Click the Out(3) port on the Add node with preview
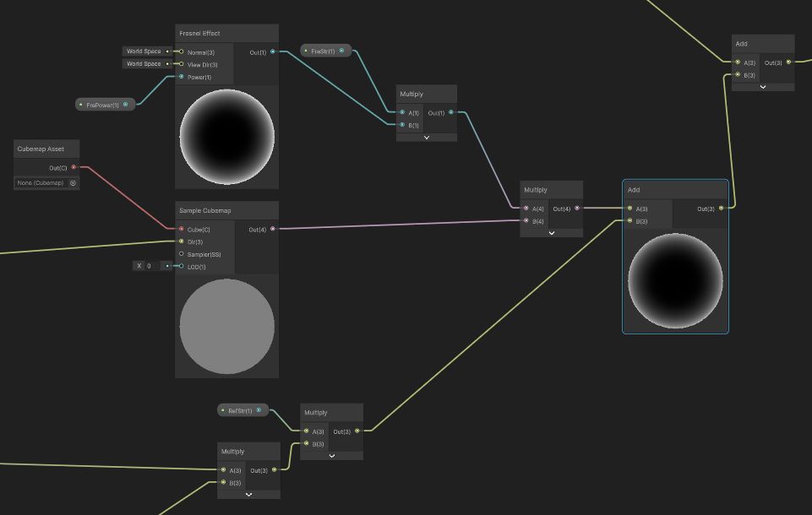Image resolution: width=812 pixels, height=515 pixels. 721,209
